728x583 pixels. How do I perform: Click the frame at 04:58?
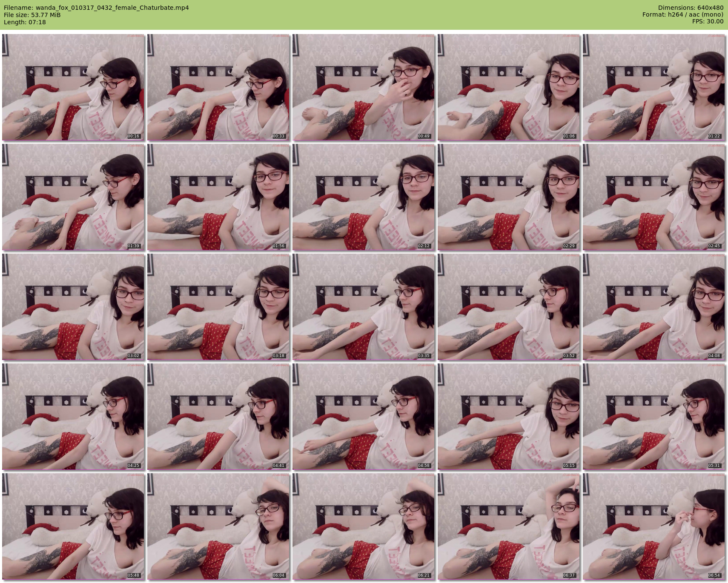(x=364, y=417)
